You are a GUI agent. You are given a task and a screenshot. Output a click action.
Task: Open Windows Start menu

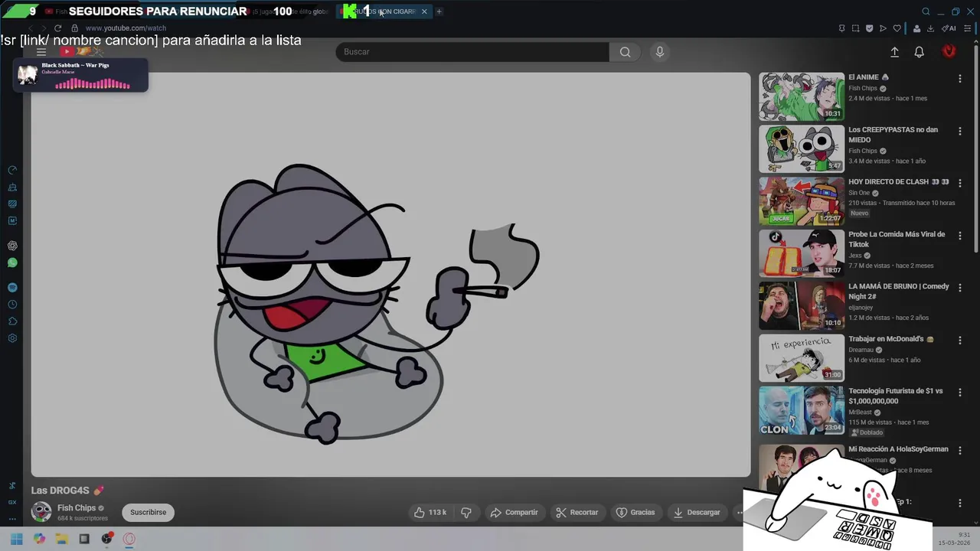point(17,539)
